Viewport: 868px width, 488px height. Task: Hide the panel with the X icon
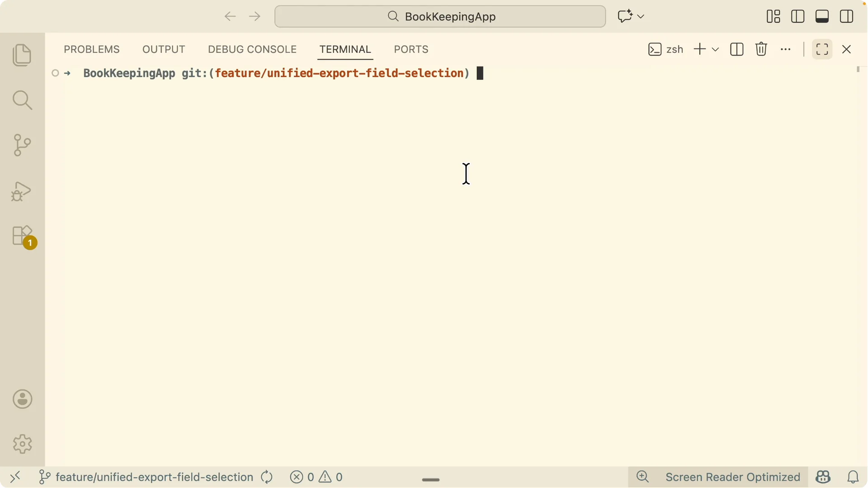pyautogui.click(x=847, y=49)
